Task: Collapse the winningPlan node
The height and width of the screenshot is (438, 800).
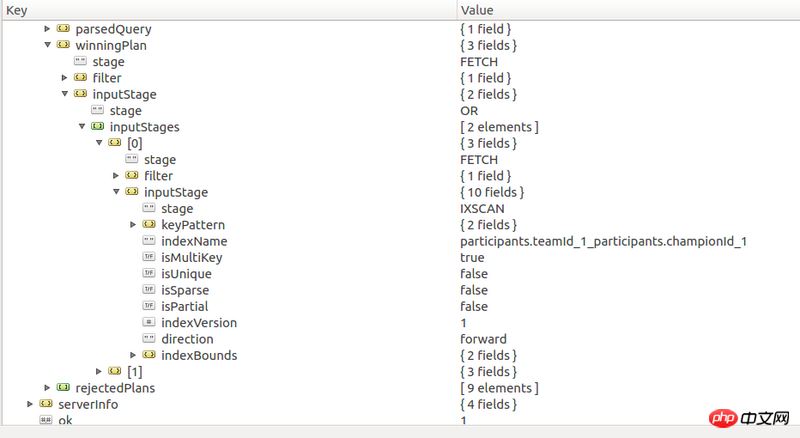Action: pyautogui.click(x=47, y=45)
